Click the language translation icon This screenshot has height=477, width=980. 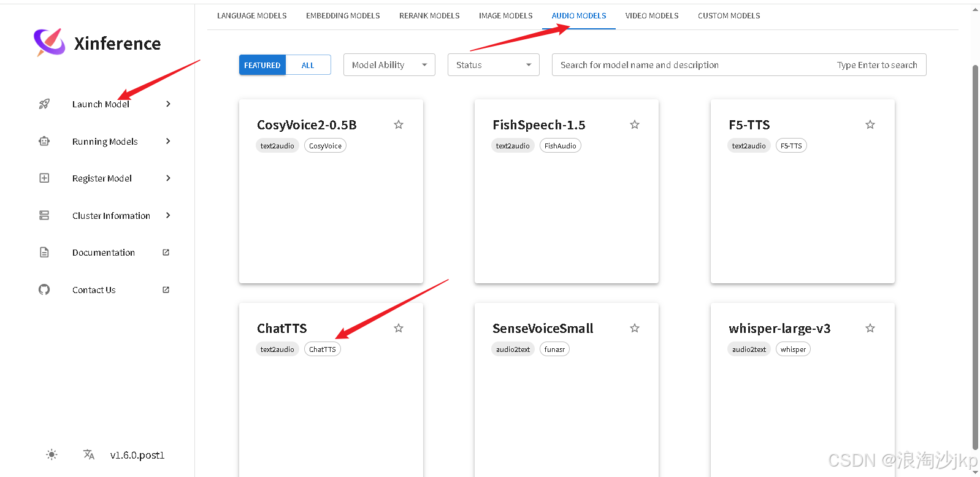[89, 454]
